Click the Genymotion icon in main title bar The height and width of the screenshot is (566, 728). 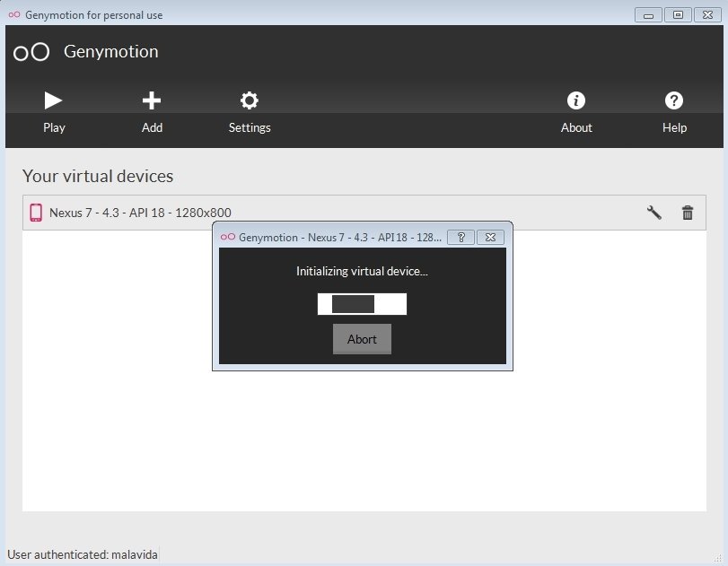point(14,15)
